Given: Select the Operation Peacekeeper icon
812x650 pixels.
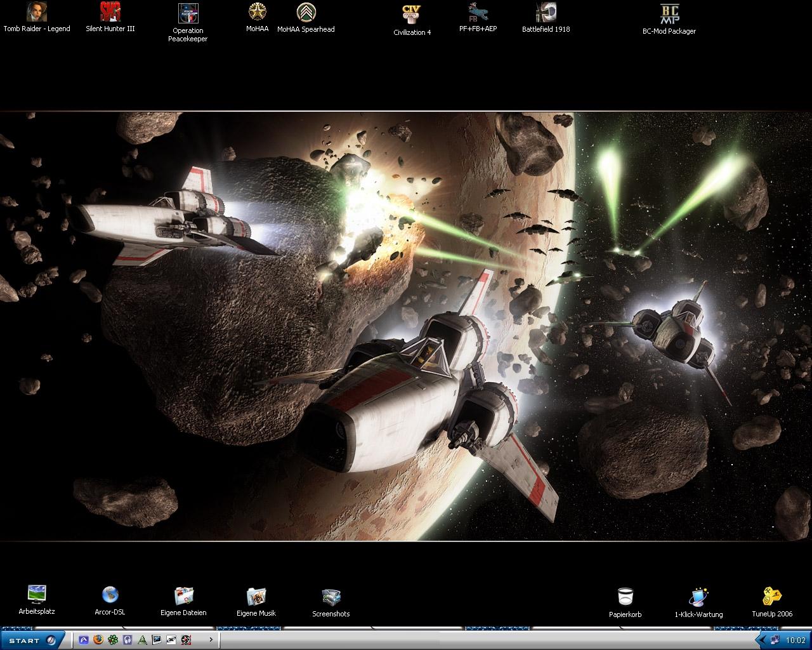Looking at the screenshot, I should 188,22.
